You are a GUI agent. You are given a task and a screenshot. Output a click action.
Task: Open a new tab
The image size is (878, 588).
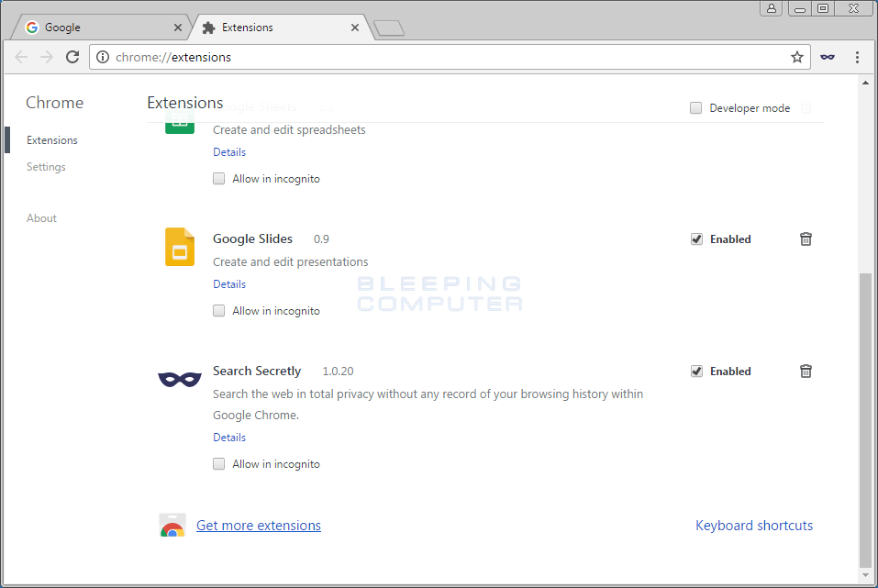pyautogui.click(x=389, y=28)
